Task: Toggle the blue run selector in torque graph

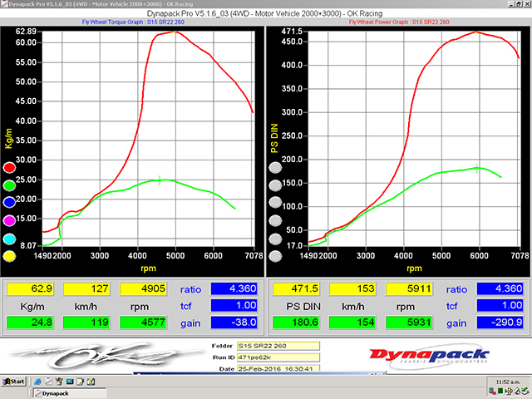Action: [x=9, y=203]
